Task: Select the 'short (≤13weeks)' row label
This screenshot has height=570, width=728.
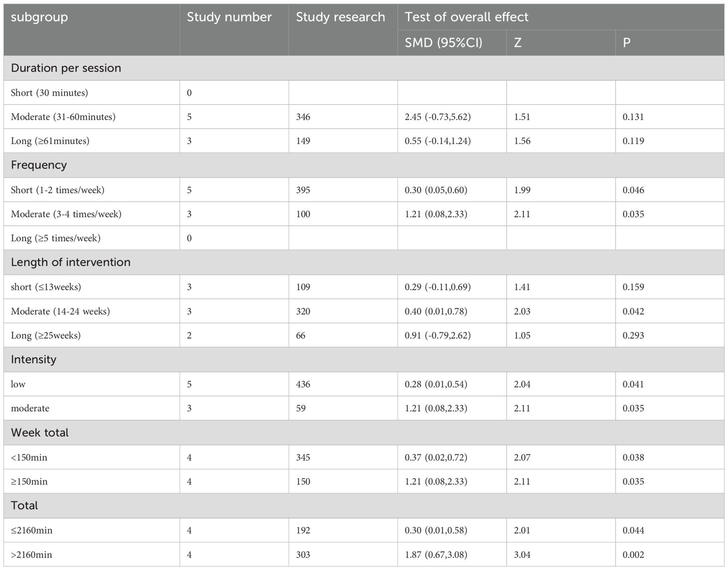Action: click(x=46, y=287)
